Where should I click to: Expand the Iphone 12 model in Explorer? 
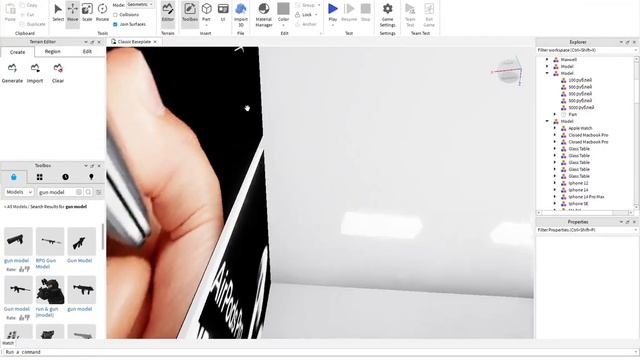click(555, 183)
